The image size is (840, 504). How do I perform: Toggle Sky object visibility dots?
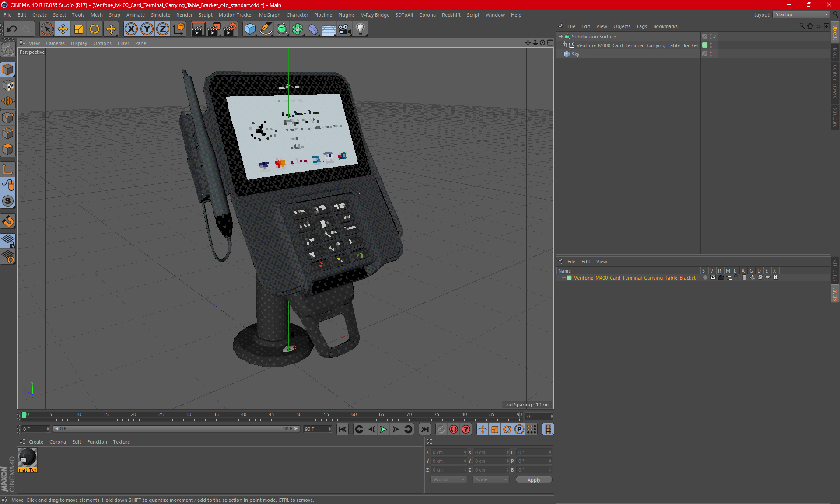pyautogui.click(x=710, y=54)
